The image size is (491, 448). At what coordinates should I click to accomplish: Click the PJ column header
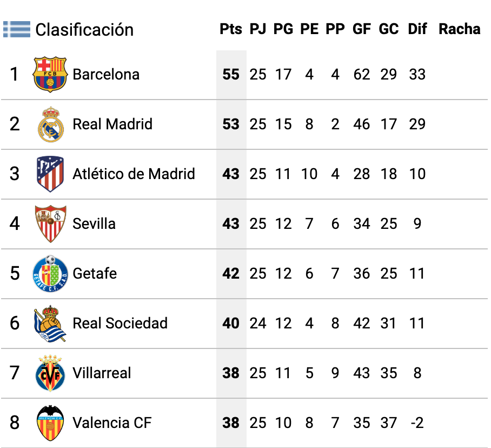[x=258, y=29]
